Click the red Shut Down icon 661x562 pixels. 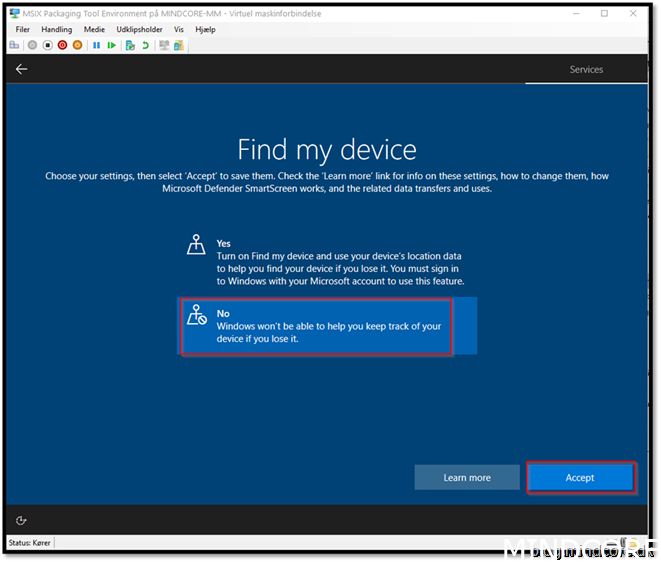[x=62, y=45]
